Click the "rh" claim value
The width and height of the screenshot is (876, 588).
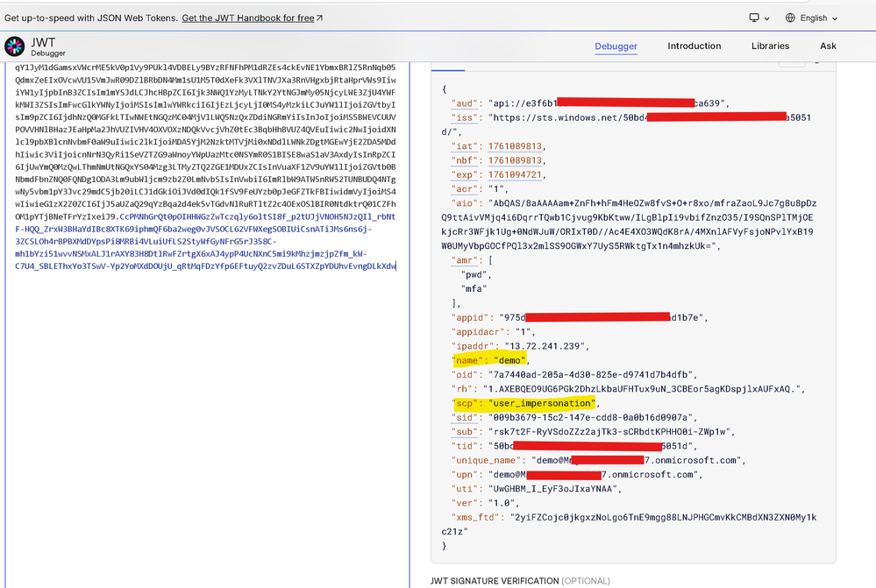pos(641,389)
